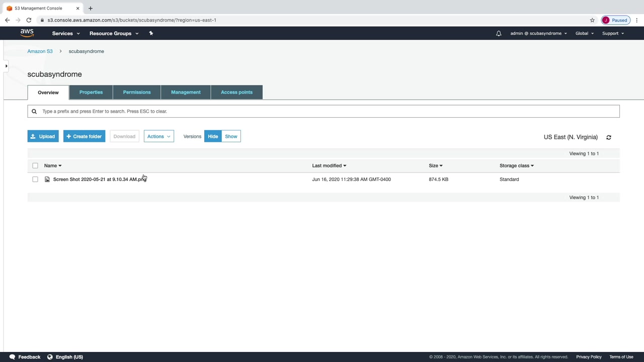Image resolution: width=644 pixels, height=362 pixels.
Task: Click the globe language icon in footer
Action: click(x=50, y=357)
